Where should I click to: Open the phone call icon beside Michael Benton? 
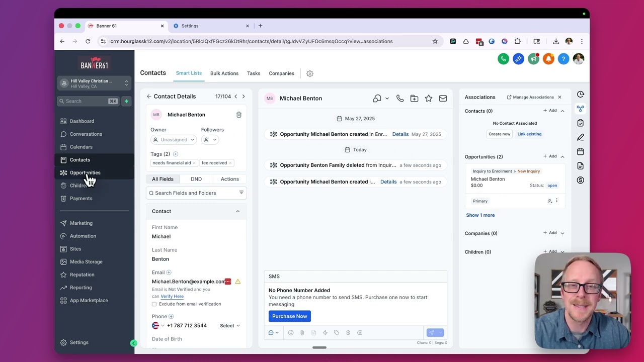pyautogui.click(x=400, y=99)
